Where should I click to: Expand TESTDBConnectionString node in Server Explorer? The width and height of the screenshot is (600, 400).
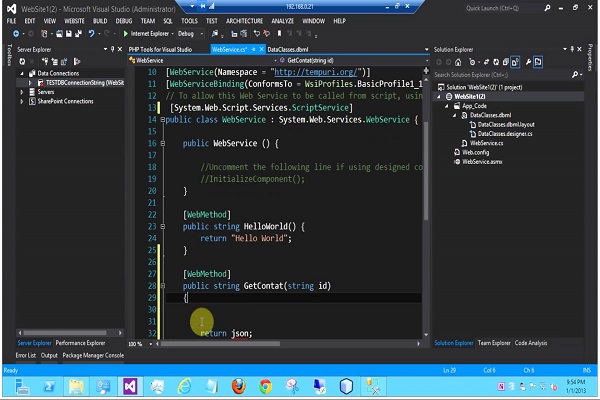30,83
